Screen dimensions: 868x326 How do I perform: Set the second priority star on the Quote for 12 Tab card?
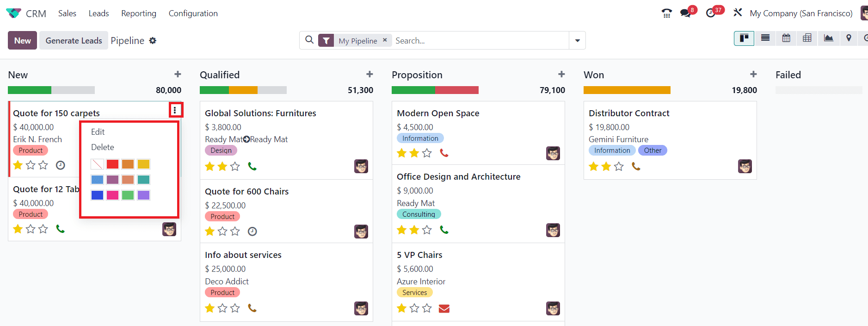click(x=31, y=229)
